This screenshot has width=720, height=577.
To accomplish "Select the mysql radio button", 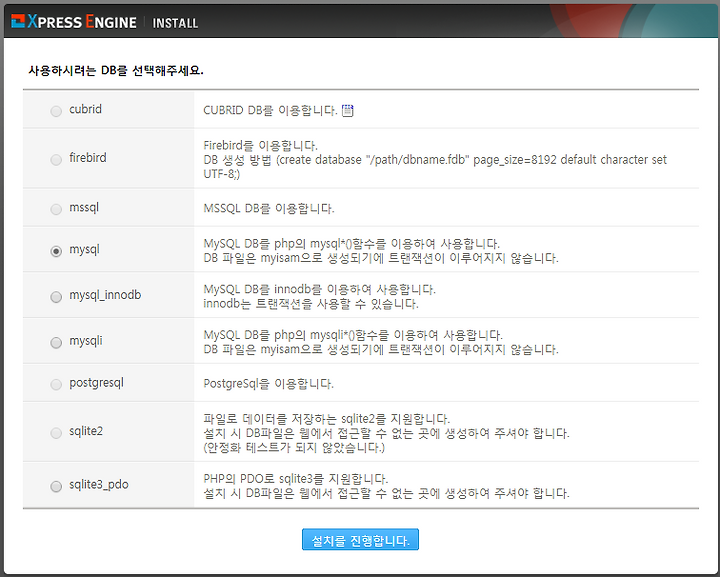I will pyautogui.click(x=56, y=251).
